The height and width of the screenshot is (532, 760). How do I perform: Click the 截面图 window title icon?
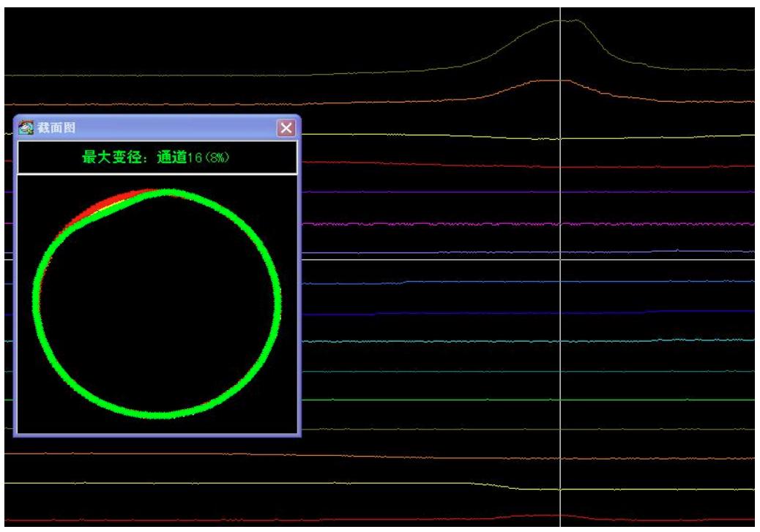26,128
